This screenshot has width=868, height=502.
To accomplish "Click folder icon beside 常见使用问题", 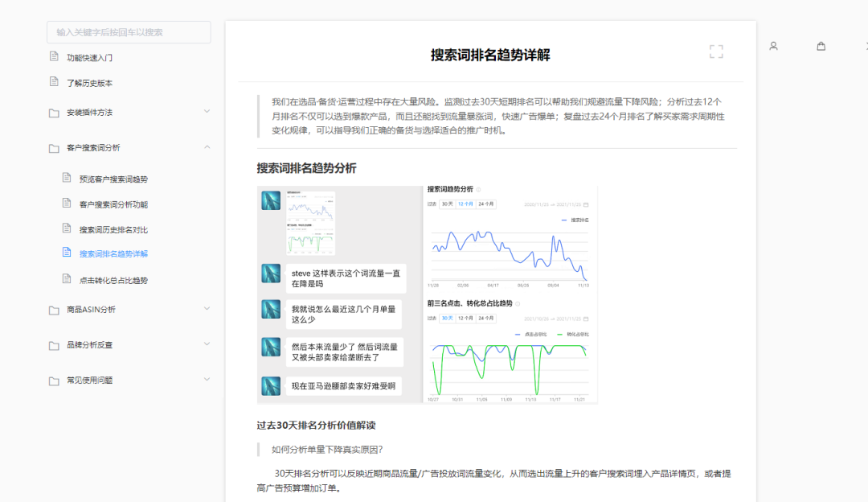I will pos(54,381).
